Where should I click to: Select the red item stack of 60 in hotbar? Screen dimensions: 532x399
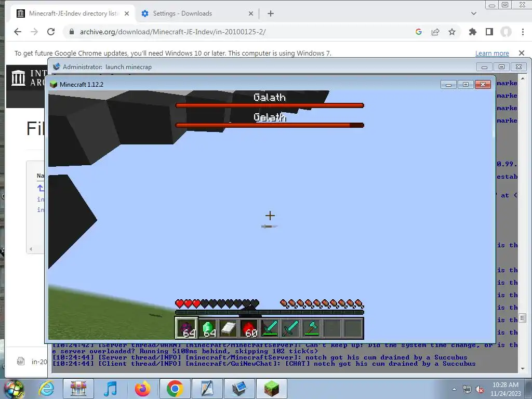(x=249, y=328)
